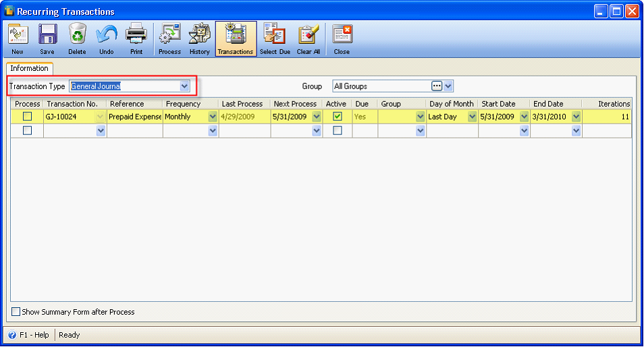Open the Transaction Type dropdown
Screen dimensions: 644x347
(184, 86)
